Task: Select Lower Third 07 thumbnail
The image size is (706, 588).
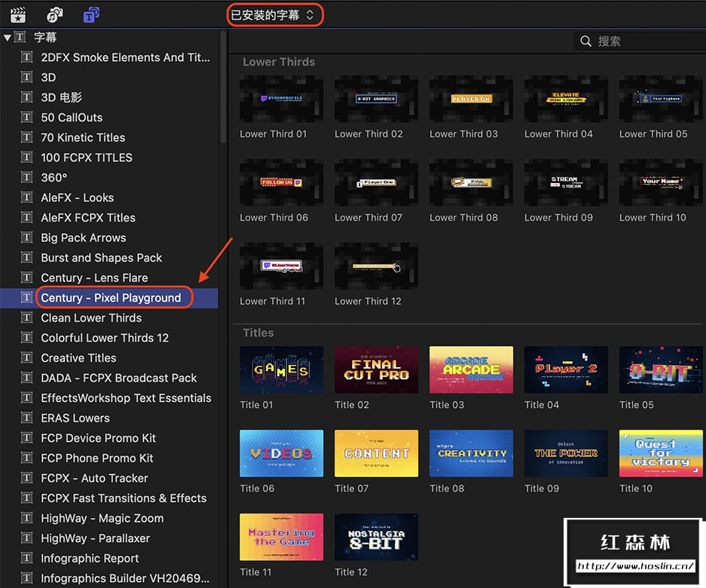Action: (x=377, y=182)
